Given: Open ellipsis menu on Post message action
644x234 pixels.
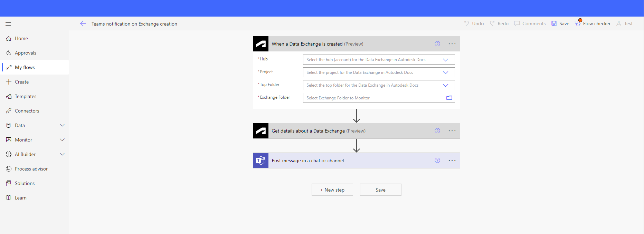Looking at the screenshot, I should coord(452,160).
